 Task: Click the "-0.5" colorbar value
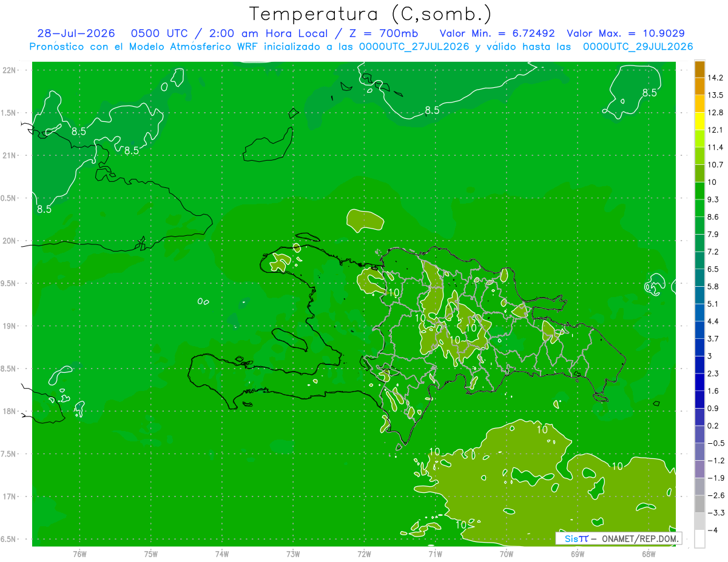[716, 443]
